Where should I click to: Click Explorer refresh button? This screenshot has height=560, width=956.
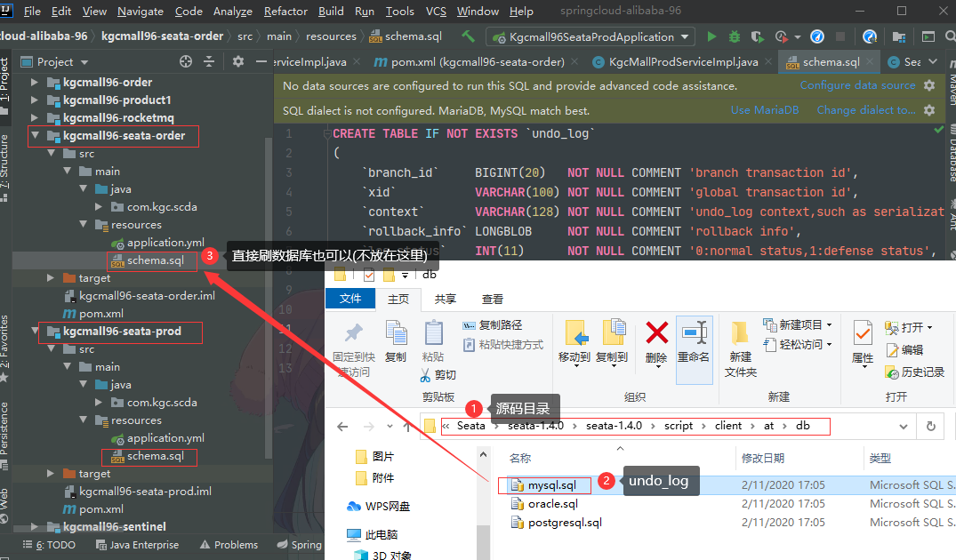[930, 427]
